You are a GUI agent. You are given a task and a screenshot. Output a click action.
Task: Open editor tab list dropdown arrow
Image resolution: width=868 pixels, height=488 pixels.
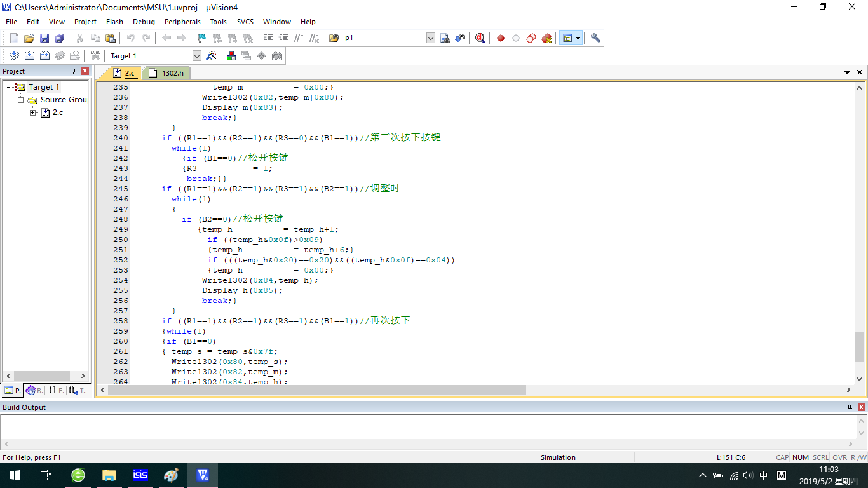pyautogui.click(x=847, y=72)
